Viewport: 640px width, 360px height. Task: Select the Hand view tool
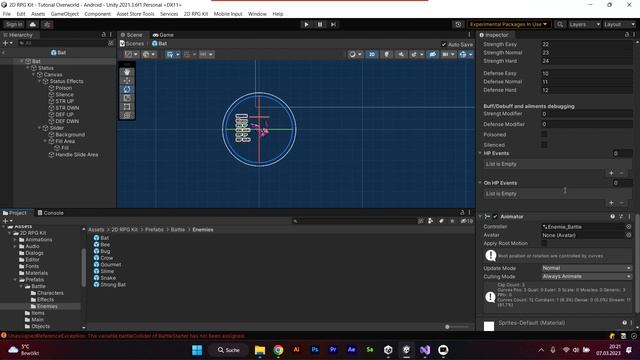click(x=127, y=72)
